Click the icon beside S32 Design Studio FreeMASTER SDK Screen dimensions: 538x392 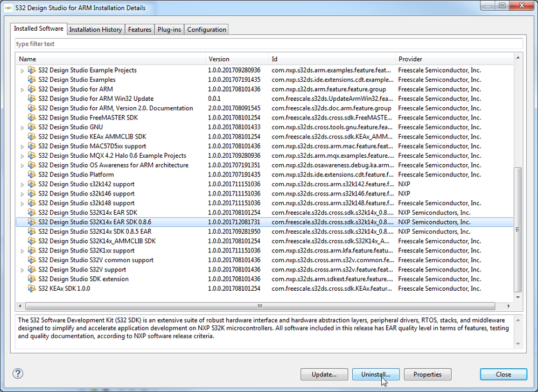pos(32,117)
